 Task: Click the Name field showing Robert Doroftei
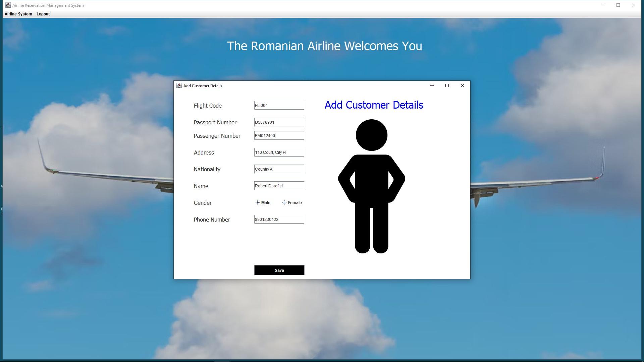coord(279,186)
